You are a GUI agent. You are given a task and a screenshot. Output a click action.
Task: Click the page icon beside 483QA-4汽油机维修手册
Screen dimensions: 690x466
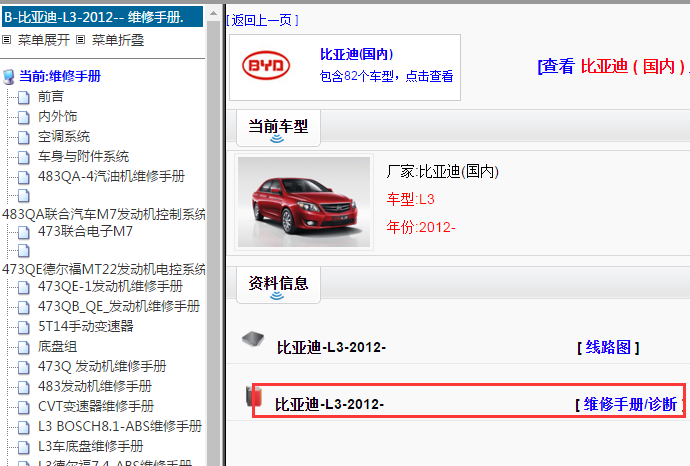click(24, 177)
